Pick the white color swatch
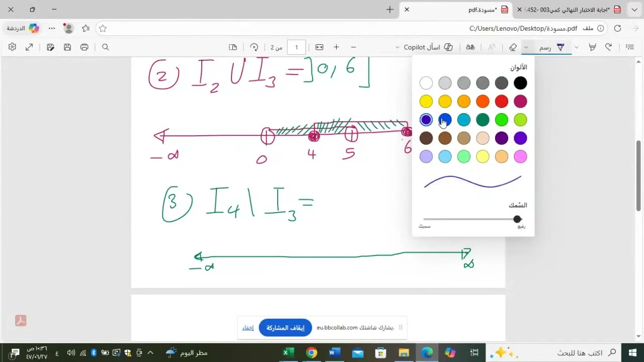This screenshot has height=362, width=644. 426,83
